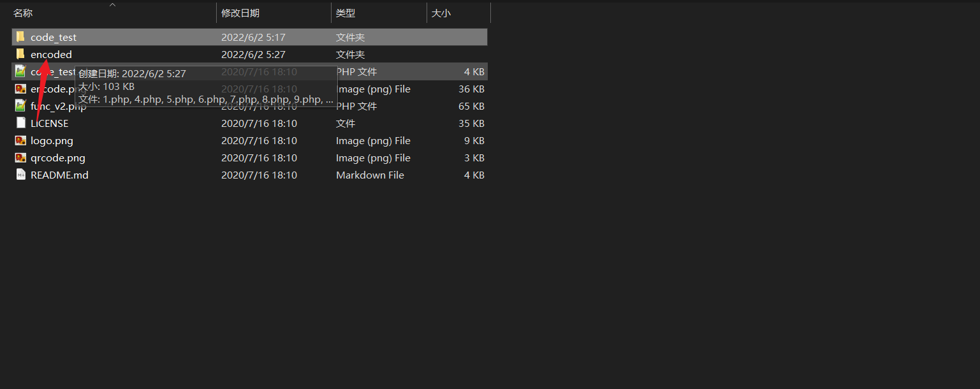Click the qrcode.png modified date cell
The height and width of the screenshot is (389, 980).
click(259, 158)
